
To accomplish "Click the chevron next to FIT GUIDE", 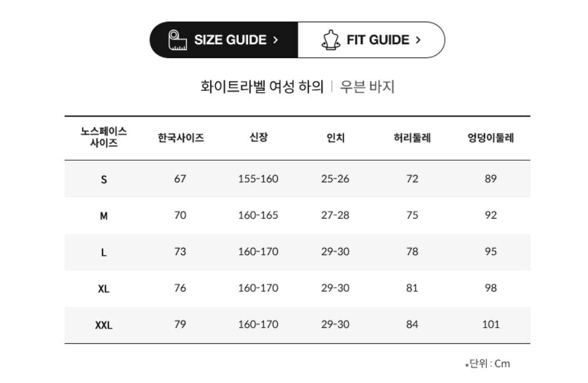I will [418, 40].
